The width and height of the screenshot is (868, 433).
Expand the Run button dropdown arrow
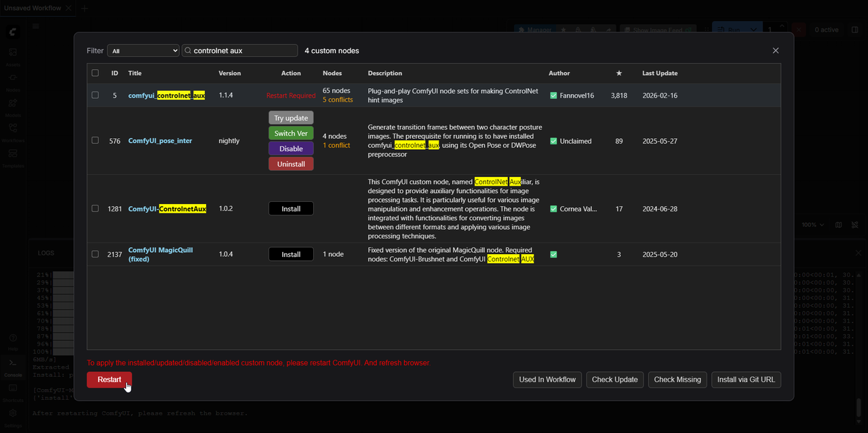tap(755, 30)
